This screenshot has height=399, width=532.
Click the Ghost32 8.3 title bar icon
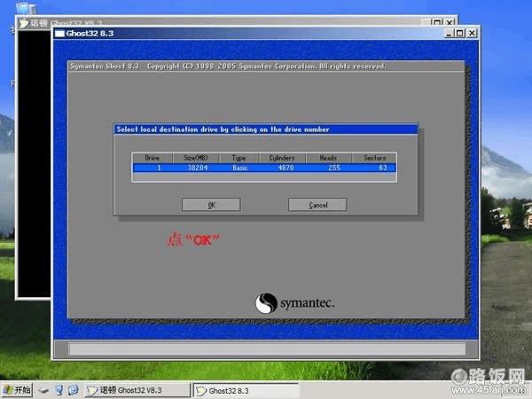click(59, 34)
